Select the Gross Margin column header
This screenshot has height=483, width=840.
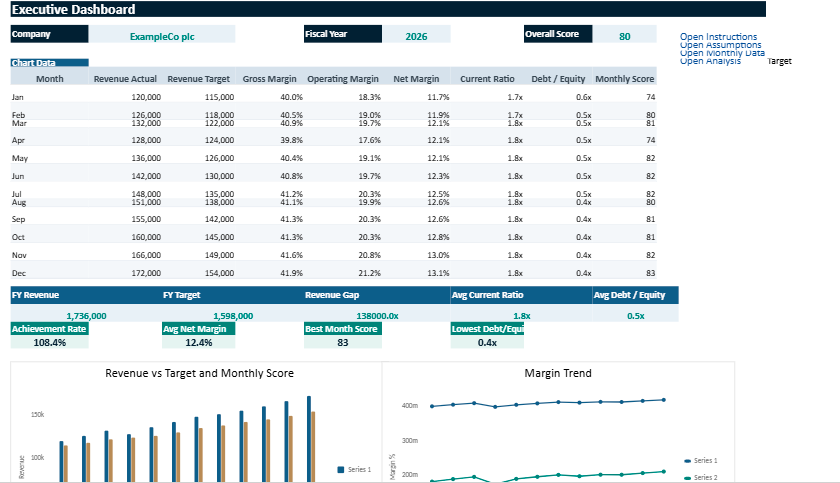(x=268, y=78)
